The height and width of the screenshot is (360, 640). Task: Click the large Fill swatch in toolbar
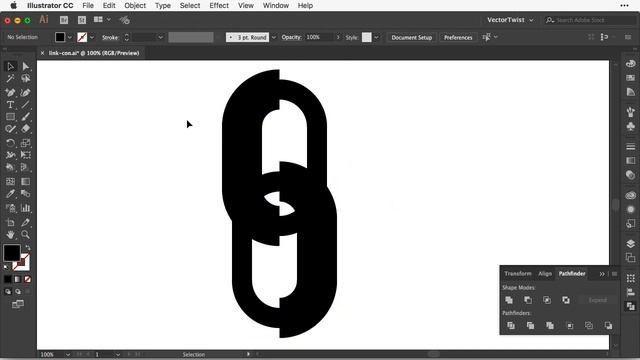click(12, 253)
